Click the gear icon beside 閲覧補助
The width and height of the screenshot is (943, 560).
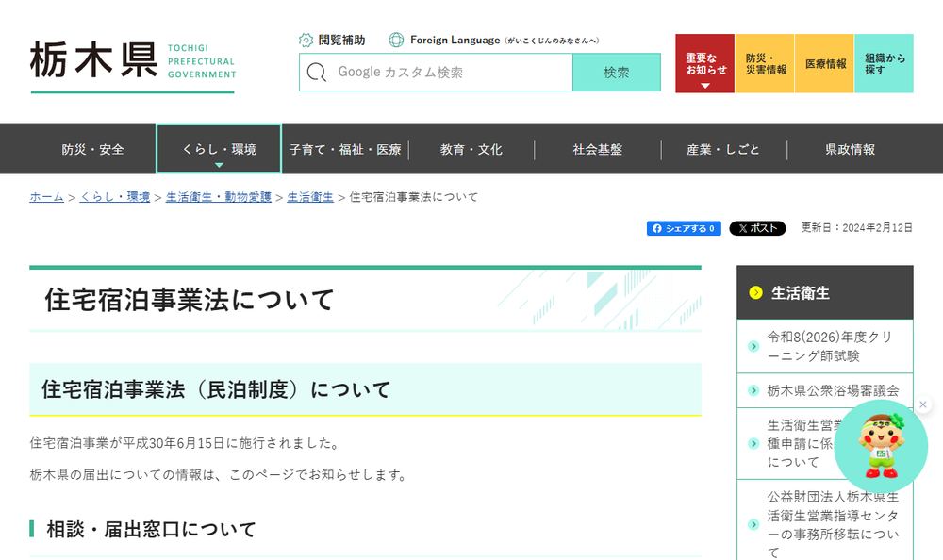point(306,40)
